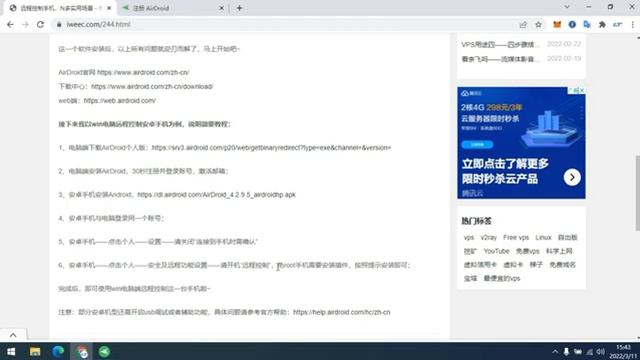Select the 'YouTube' tag
This screenshot has width=640, height=360.
(496, 251)
